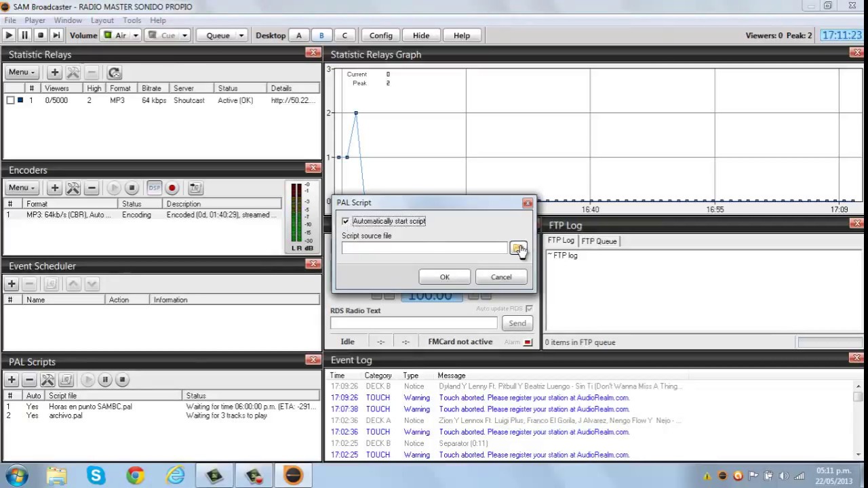This screenshot has width=868, height=488.
Task: Open Internet Explorer from the taskbar
Action: 175,475
